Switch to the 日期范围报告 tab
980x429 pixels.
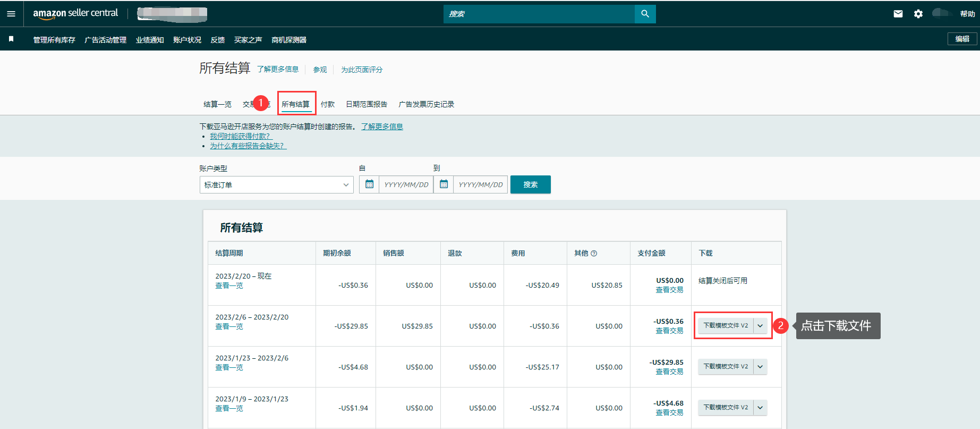366,104
